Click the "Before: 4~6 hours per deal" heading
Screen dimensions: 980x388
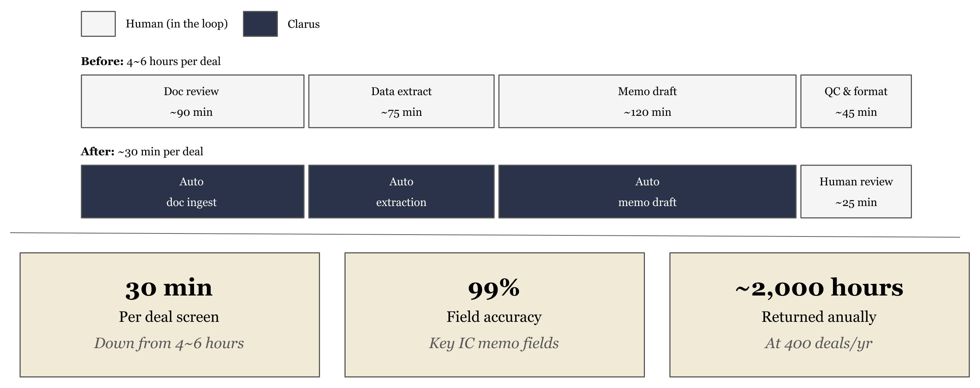[151, 61]
